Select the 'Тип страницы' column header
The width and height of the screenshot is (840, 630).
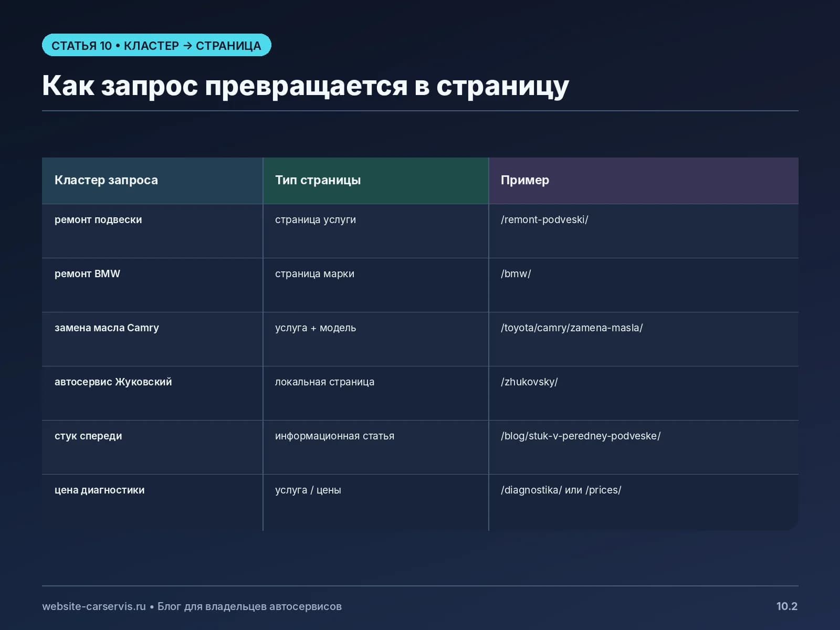pyautogui.click(x=376, y=181)
